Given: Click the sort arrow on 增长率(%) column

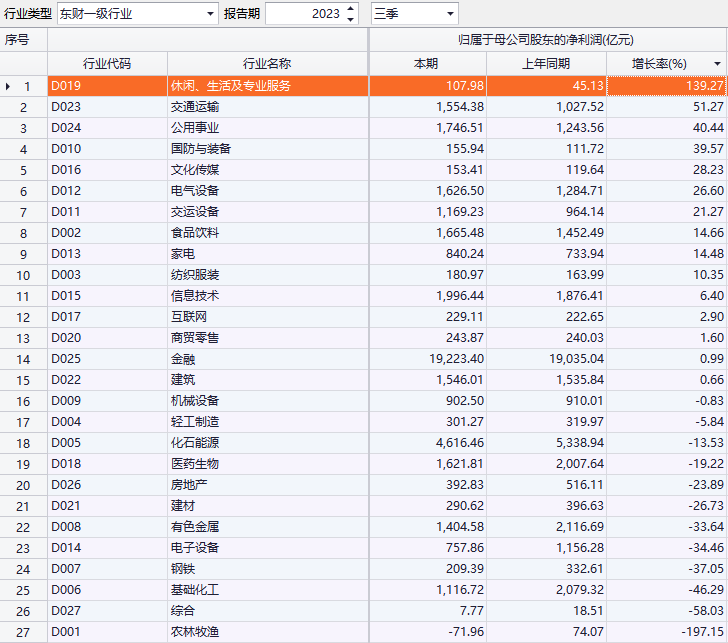Looking at the screenshot, I should [x=717, y=64].
